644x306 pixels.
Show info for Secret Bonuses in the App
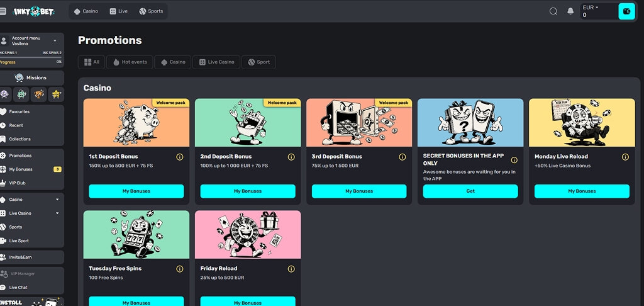coord(514,160)
